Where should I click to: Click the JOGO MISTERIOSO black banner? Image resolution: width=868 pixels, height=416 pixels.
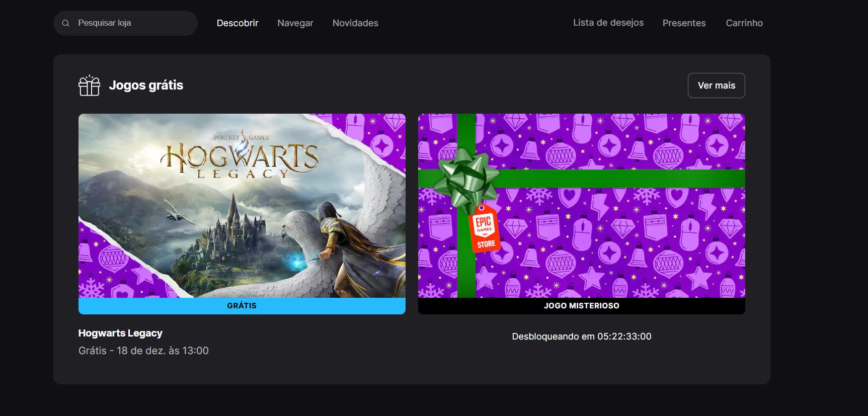(x=581, y=306)
